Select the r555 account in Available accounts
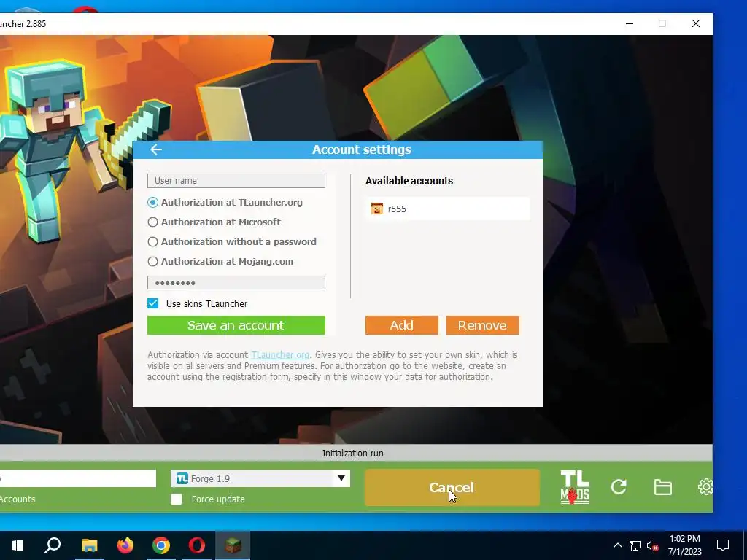Image resolution: width=747 pixels, height=560 pixels. click(447, 209)
